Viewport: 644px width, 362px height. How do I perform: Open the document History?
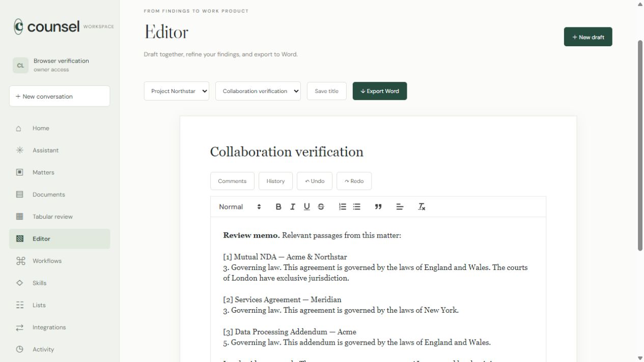(275, 181)
